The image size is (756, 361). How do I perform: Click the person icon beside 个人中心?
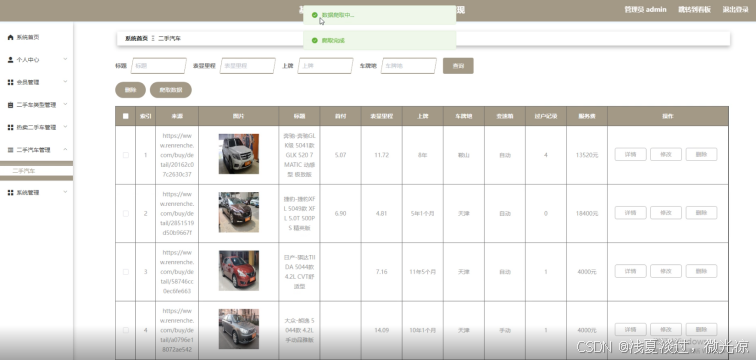click(10, 60)
